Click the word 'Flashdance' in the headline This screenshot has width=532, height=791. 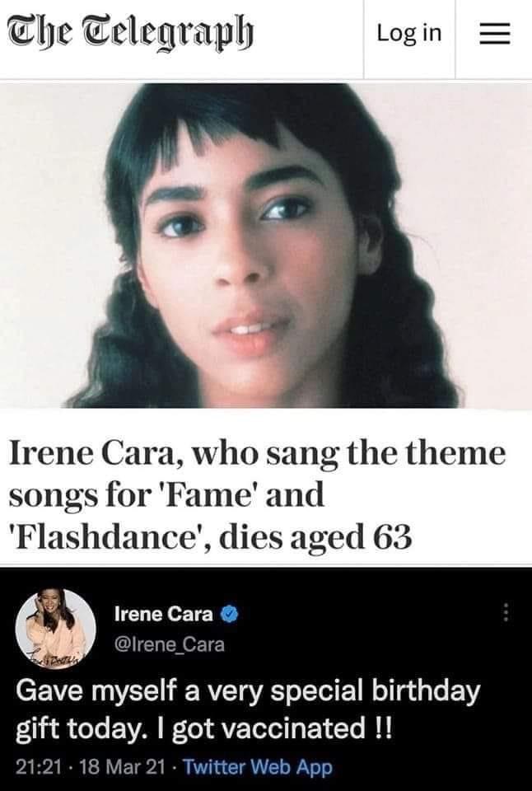105,539
